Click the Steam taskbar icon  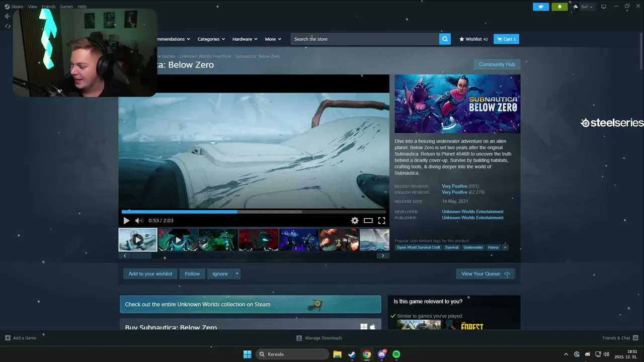click(352, 354)
